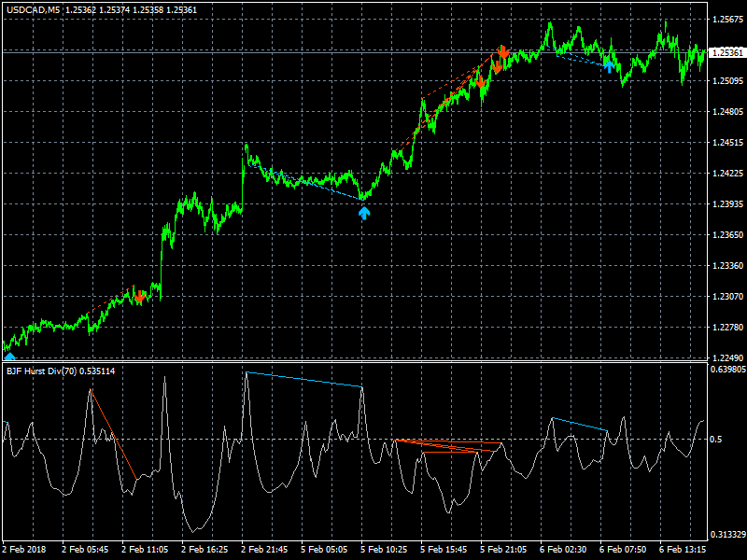
Task: Click the blue buy arrow below the 5 Feb 10:25 price low
Action: [x=364, y=213]
